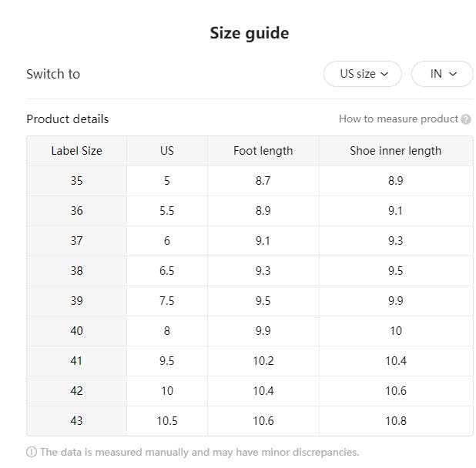The image size is (476, 468).
Task: Click the label size 41 cell
Action: 76,361
